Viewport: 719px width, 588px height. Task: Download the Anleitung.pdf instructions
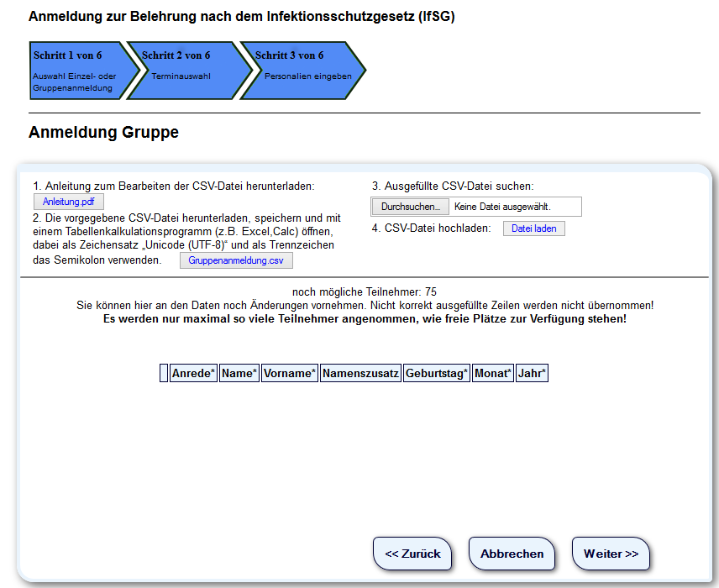(x=69, y=202)
